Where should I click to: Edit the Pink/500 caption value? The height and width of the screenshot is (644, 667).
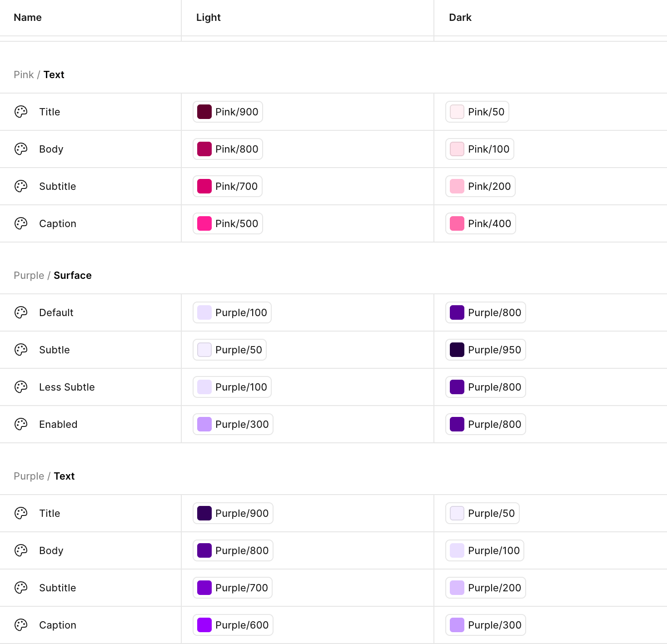coord(228,223)
